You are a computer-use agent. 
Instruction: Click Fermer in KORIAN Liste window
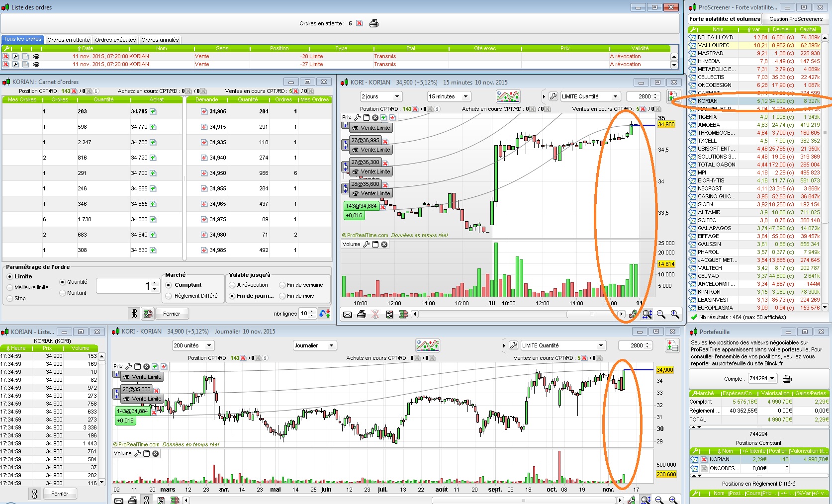pyautogui.click(x=60, y=494)
